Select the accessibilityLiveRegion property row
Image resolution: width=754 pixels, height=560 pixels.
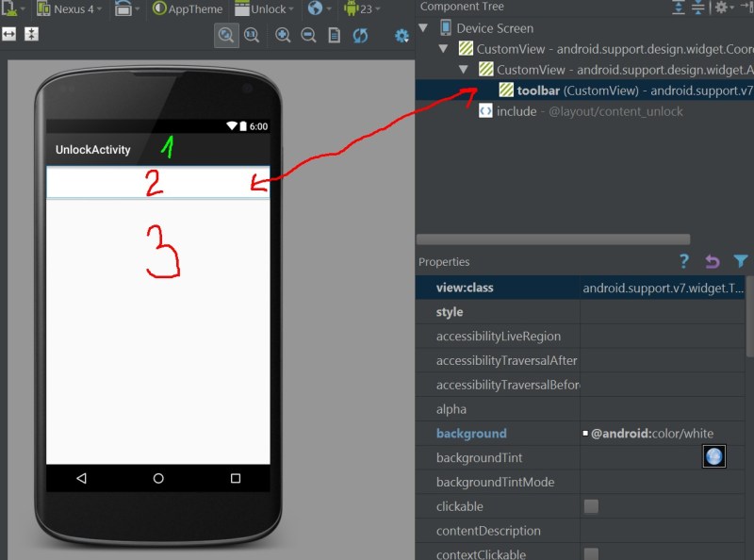pos(581,337)
